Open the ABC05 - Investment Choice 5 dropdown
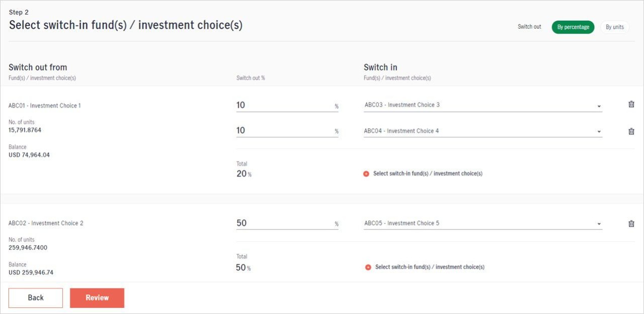Viewport: 644px width, 314px height. [x=482, y=224]
